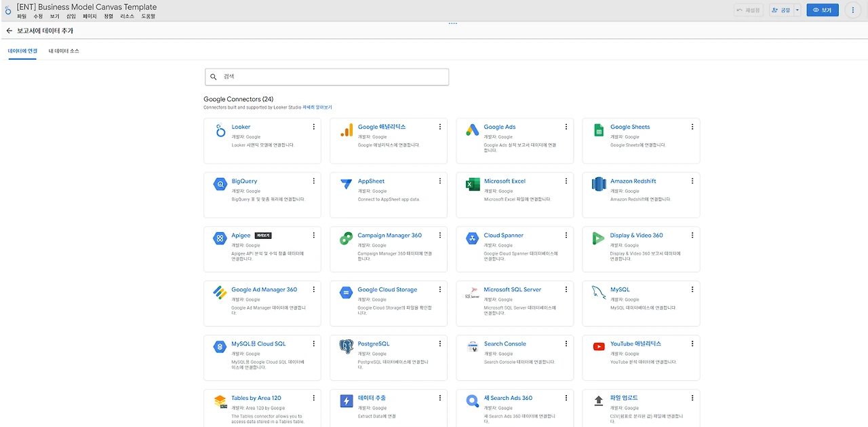Click the MySQL용 Cloud SQL icon
Image resolution: width=868 pixels, height=427 pixels.
point(220,347)
